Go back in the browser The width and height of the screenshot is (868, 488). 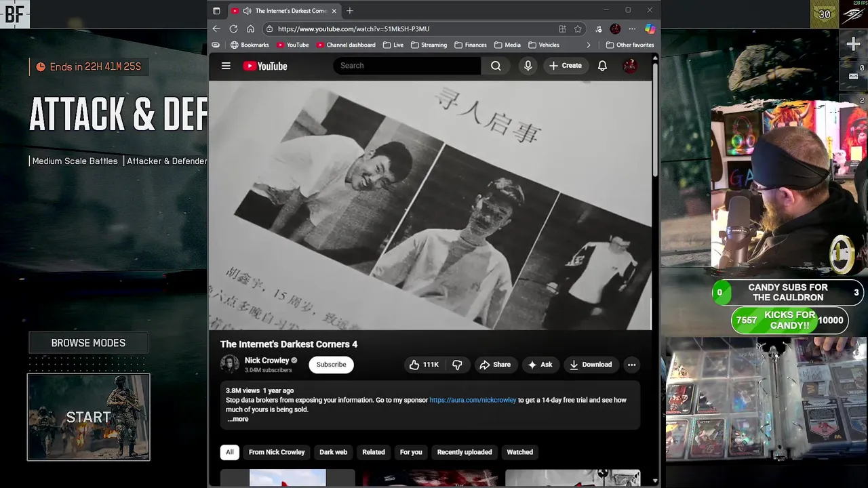(x=216, y=28)
